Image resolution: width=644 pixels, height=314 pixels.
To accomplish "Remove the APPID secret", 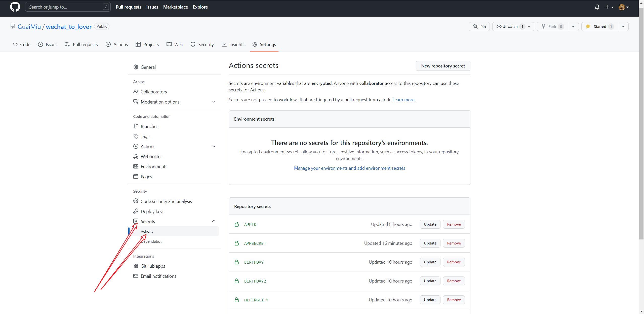I will click(x=454, y=224).
